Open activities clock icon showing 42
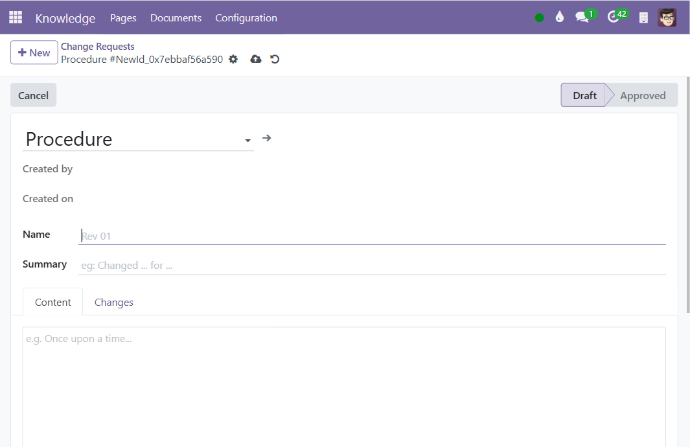Screen dimensions: 690x447 point(616,18)
